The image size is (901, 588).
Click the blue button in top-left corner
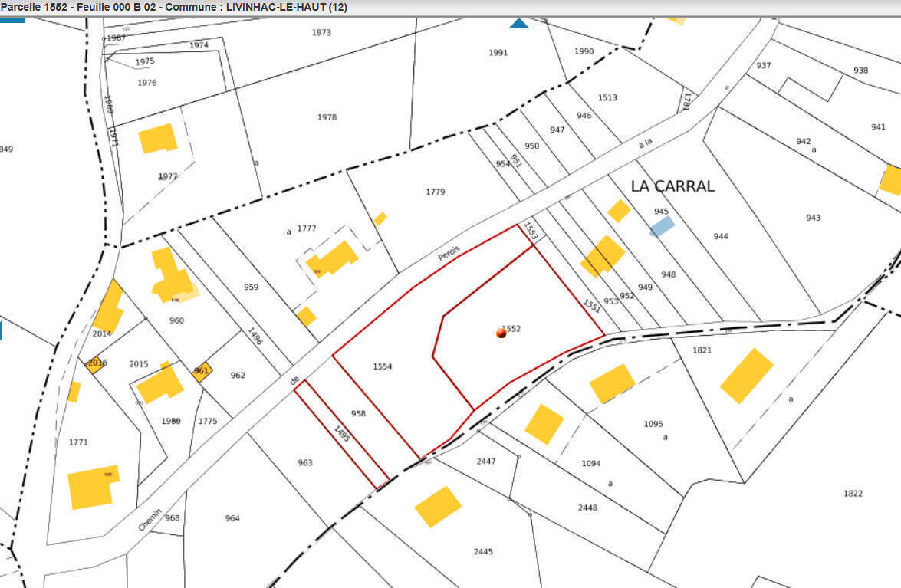(x=12, y=19)
